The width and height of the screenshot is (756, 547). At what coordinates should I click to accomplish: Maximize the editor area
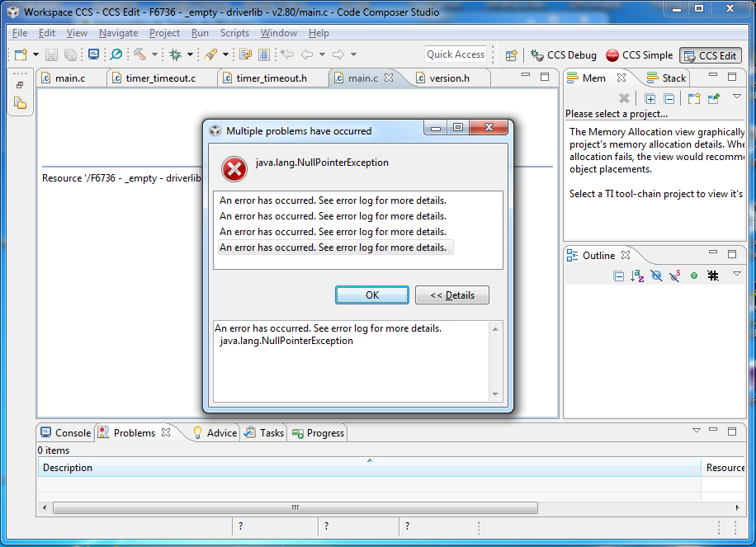(x=545, y=77)
